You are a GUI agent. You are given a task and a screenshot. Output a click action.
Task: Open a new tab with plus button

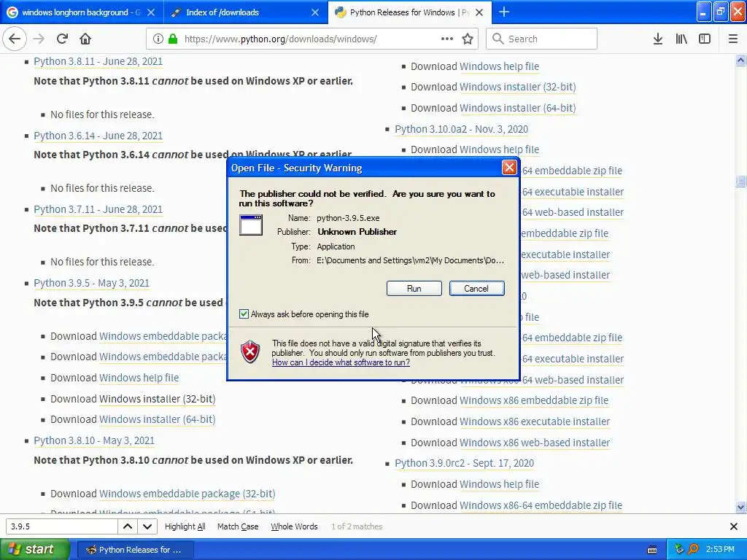click(504, 12)
